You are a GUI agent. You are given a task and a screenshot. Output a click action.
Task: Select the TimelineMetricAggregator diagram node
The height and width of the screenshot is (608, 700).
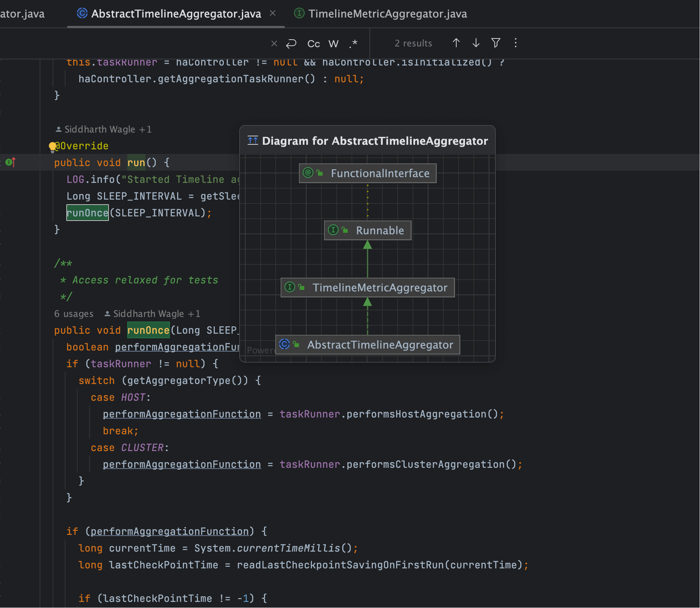coord(368,288)
